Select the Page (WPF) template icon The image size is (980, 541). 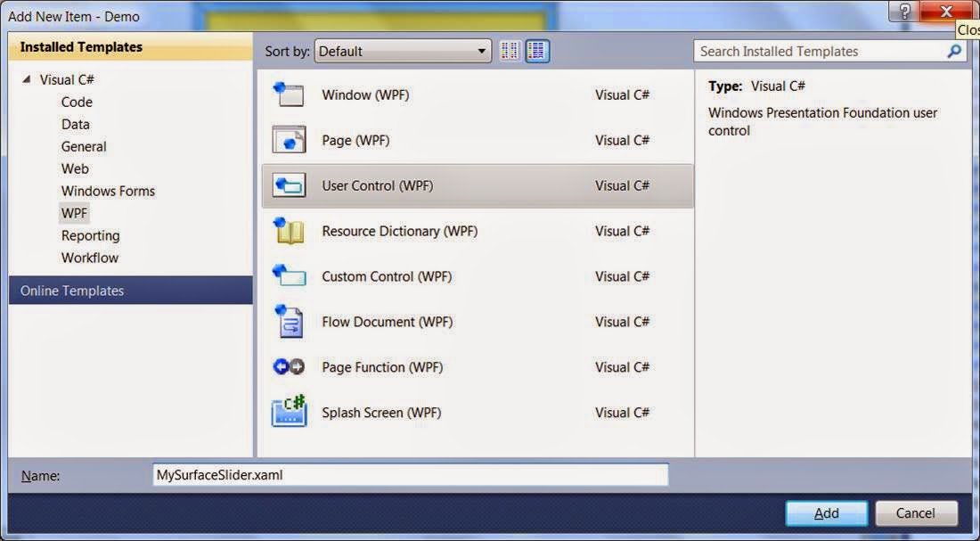point(288,140)
